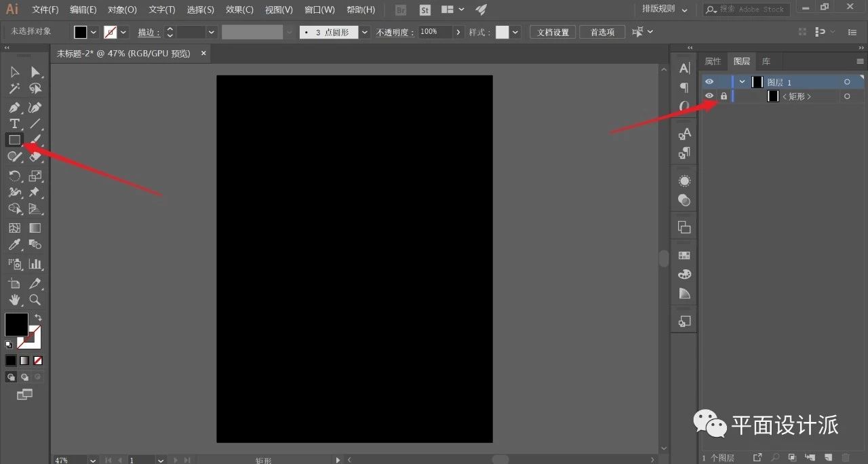Open the 样式 style dropdown arrow
This screenshot has width=868, height=464.
point(516,32)
